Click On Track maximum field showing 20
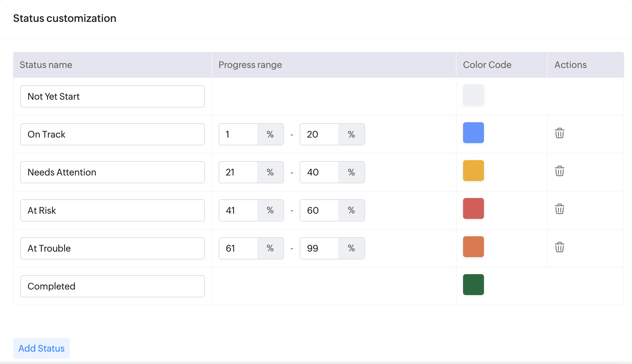Image resolution: width=632 pixels, height=364 pixels. 319,134
